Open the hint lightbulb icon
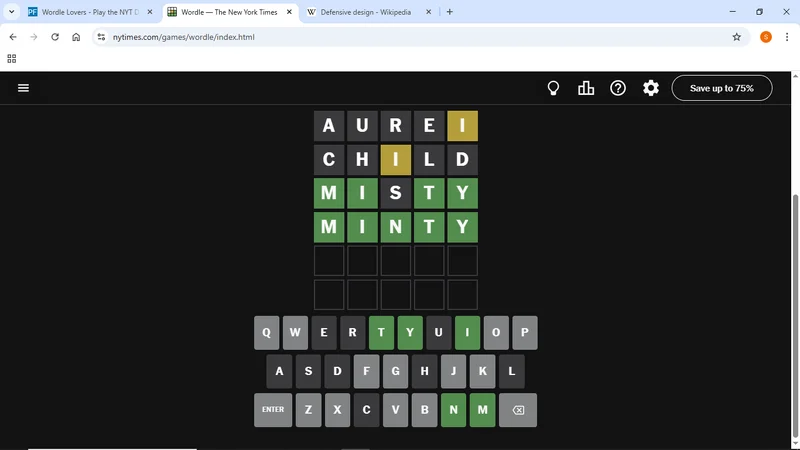Screen dimensions: 800x450 coord(553,88)
